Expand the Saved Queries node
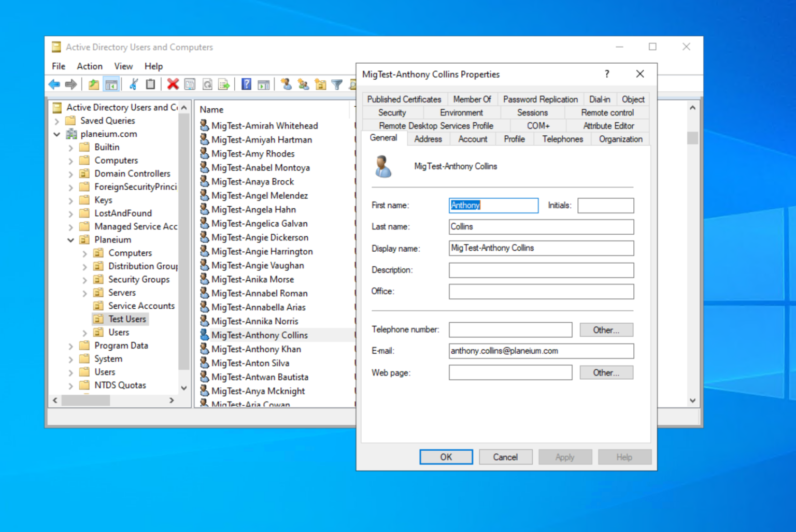 (x=57, y=121)
